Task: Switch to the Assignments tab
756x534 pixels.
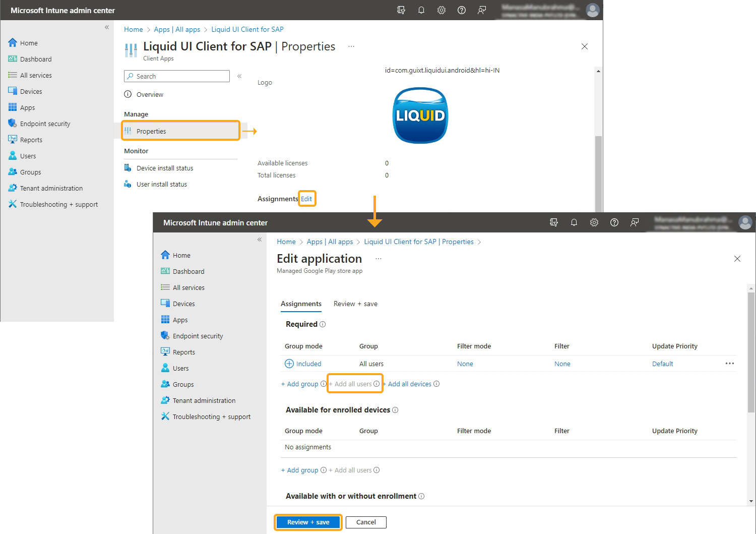Action: point(301,304)
